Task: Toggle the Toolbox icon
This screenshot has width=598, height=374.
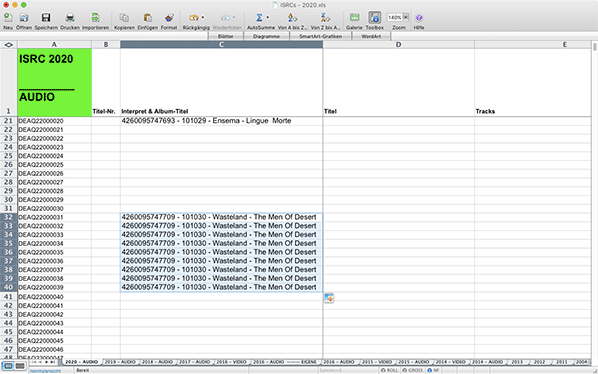Action: (x=375, y=18)
